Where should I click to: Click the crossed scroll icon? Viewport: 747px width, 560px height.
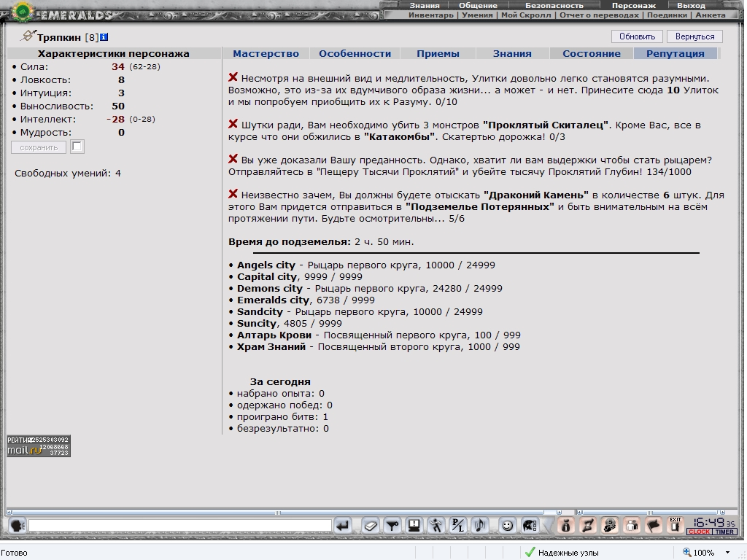tap(588, 526)
